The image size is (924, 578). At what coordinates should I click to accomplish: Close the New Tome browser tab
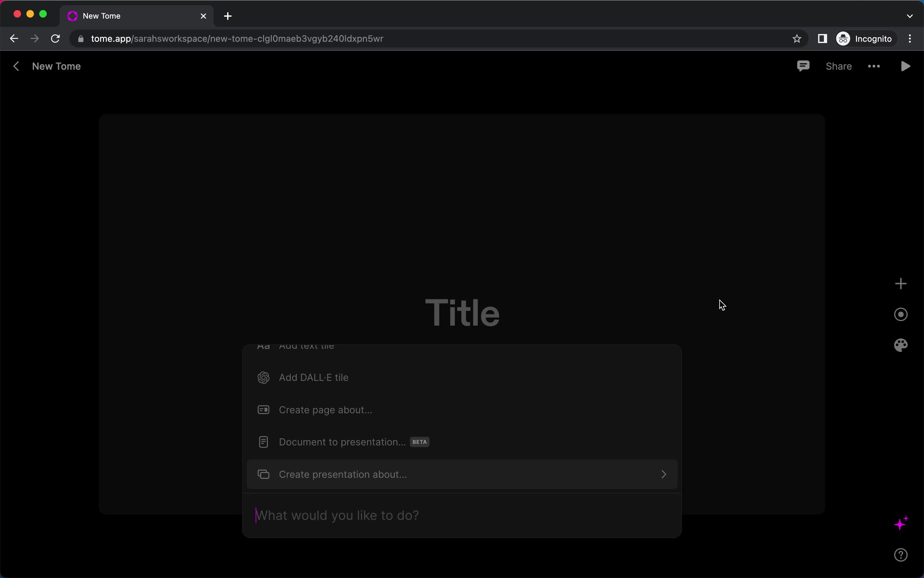(203, 16)
